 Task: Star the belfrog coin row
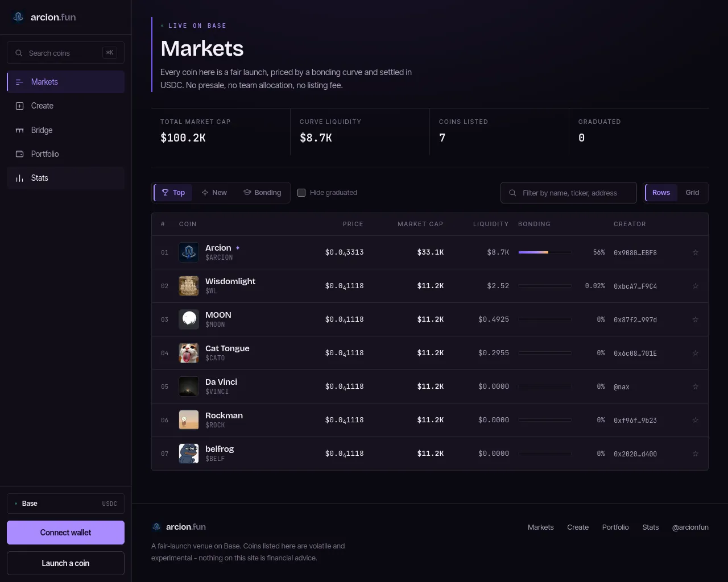[x=695, y=454]
